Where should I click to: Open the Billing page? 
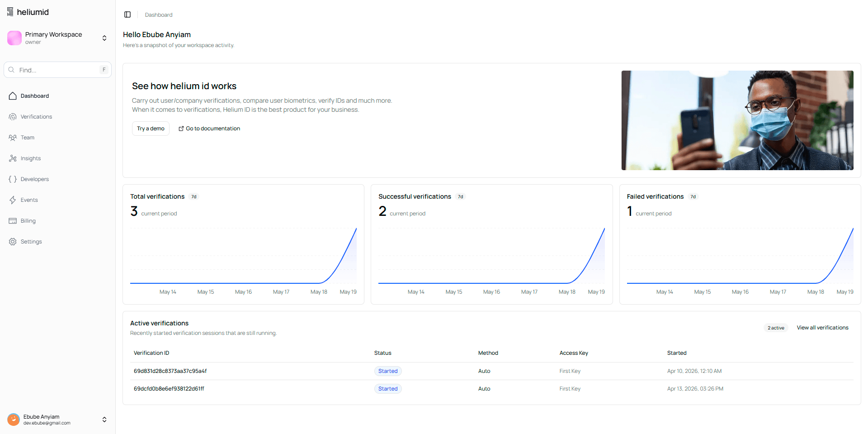coord(57,221)
